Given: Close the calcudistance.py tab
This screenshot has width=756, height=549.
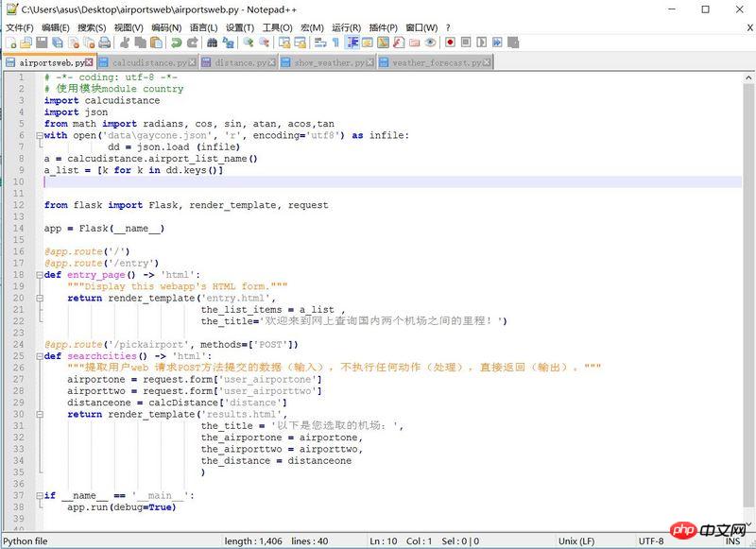Looking at the screenshot, I should [x=193, y=62].
